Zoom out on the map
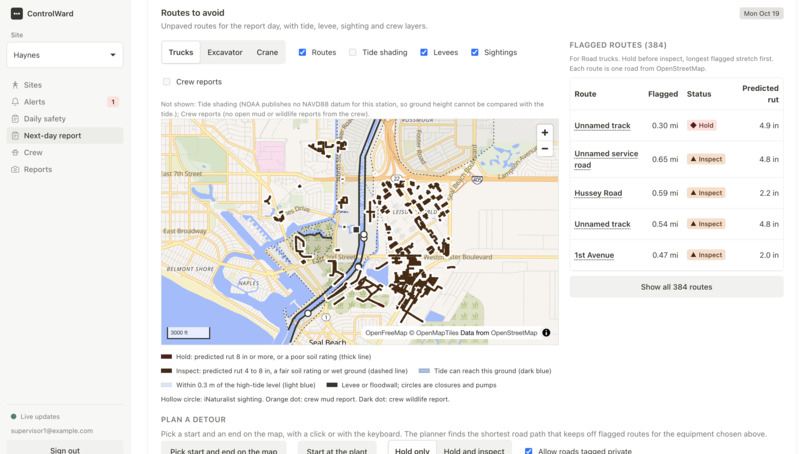This screenshot has width=806, height=454. click(544, 149)
